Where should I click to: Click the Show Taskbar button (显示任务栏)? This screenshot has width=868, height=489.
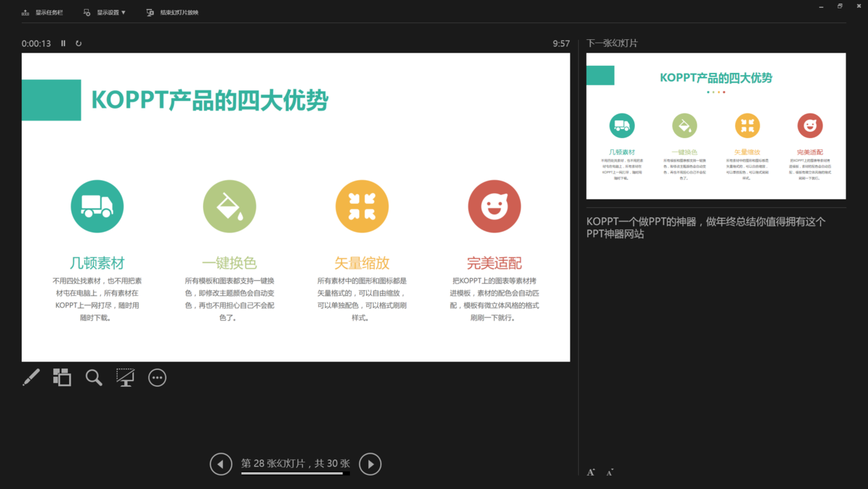pos(42,13)
